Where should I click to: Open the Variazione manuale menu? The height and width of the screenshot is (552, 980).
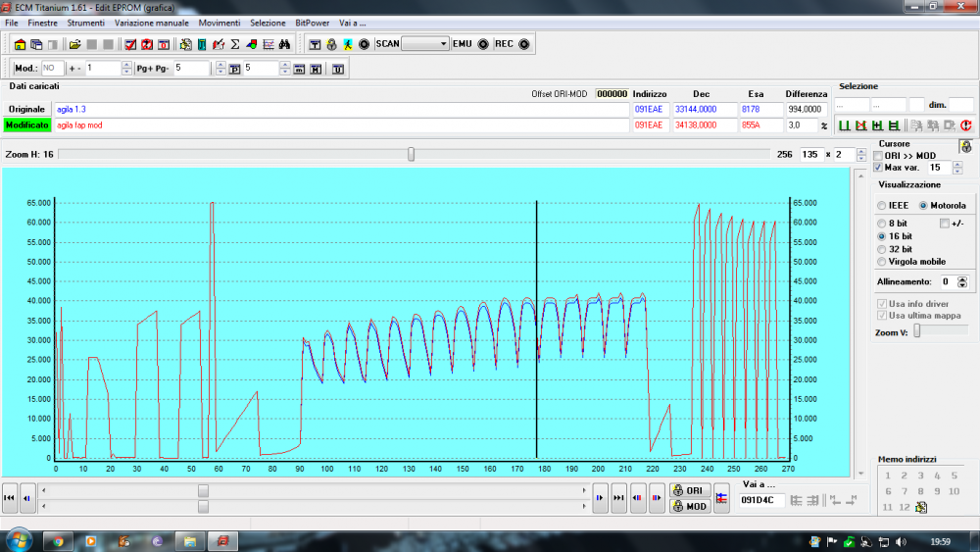tap(151, 23)
